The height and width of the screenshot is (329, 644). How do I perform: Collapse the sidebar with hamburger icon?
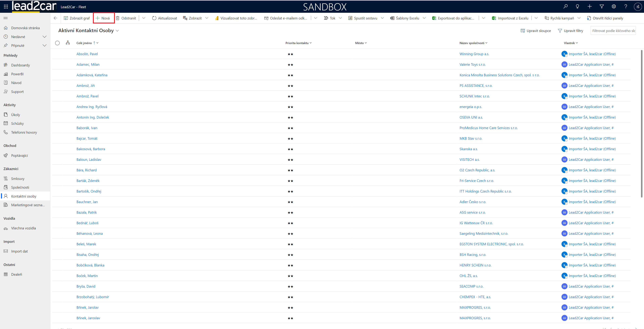6,18
